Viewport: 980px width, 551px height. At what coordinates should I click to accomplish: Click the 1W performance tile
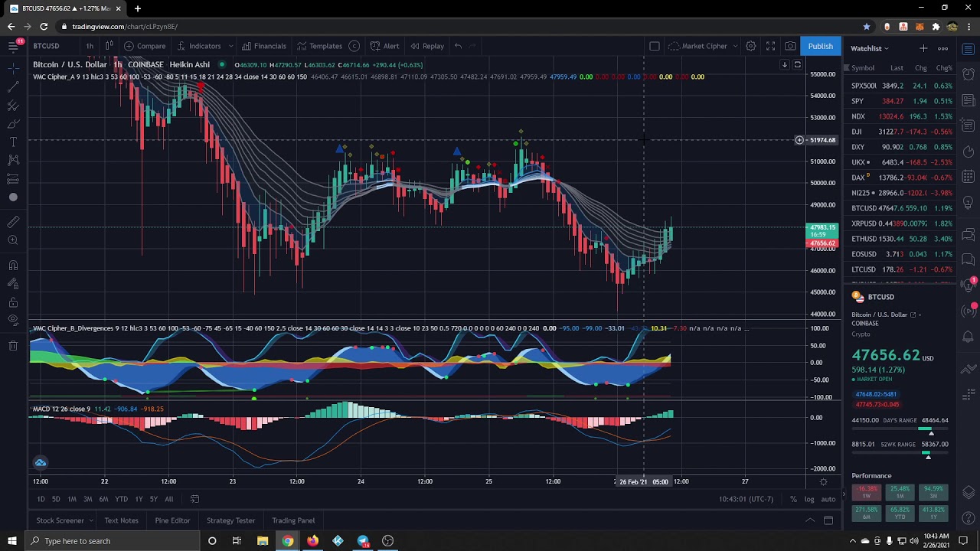coord(867,492)
